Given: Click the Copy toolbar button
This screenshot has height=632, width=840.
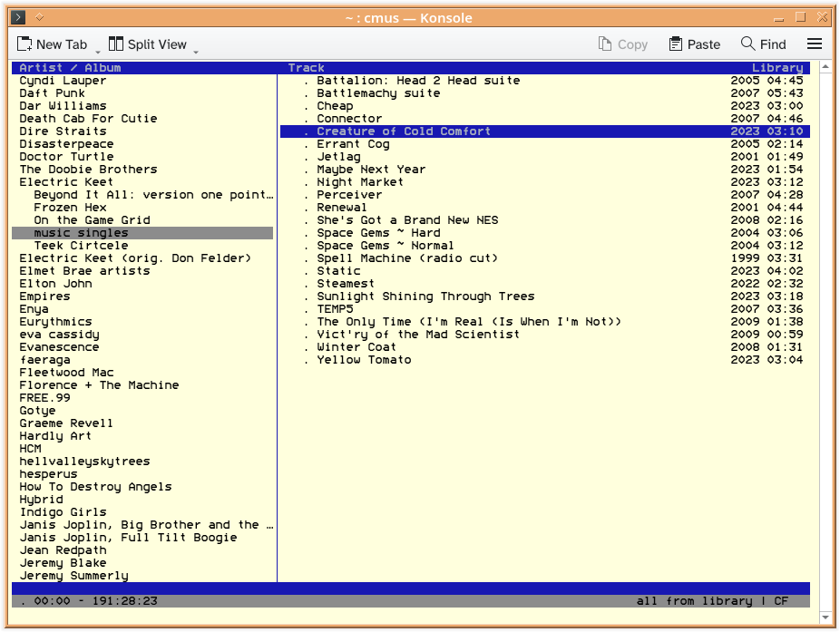Looking at the screenshot, I should [x=623, y=44].
